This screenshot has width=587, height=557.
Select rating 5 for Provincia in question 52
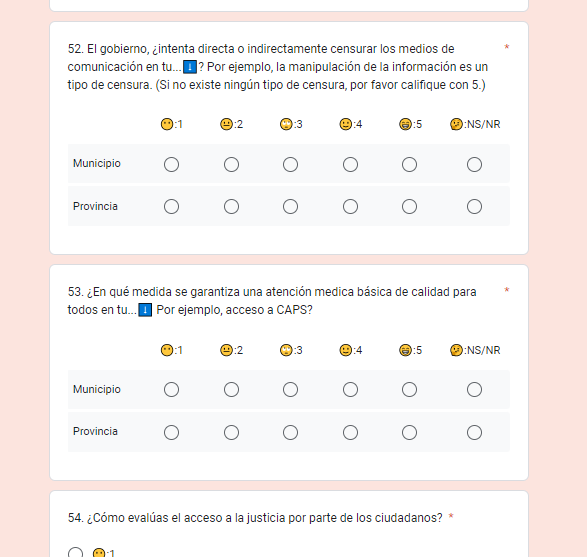click(x=410, y=207)
